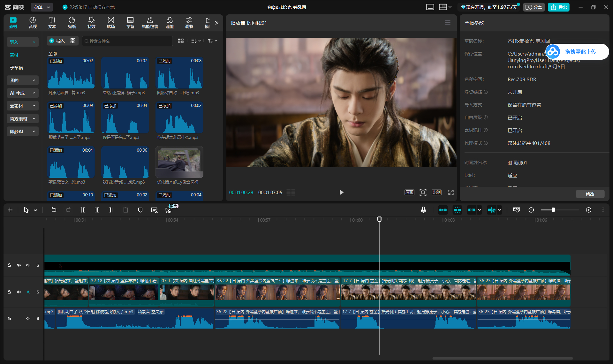Screen dimensions: 613x364
Task: Switch to the 特效 tab
Action: pyautogui.click(x=91, y=23)
